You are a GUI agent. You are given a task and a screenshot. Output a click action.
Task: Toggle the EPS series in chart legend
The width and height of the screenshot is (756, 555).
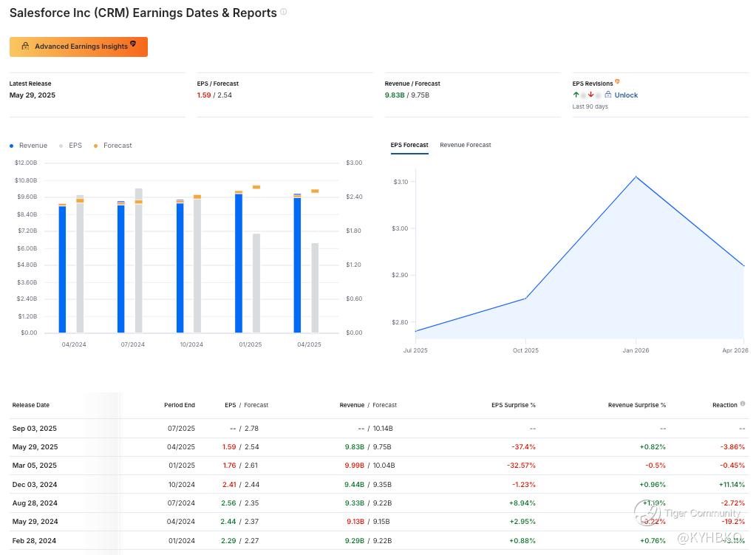[x=71, y=146]
